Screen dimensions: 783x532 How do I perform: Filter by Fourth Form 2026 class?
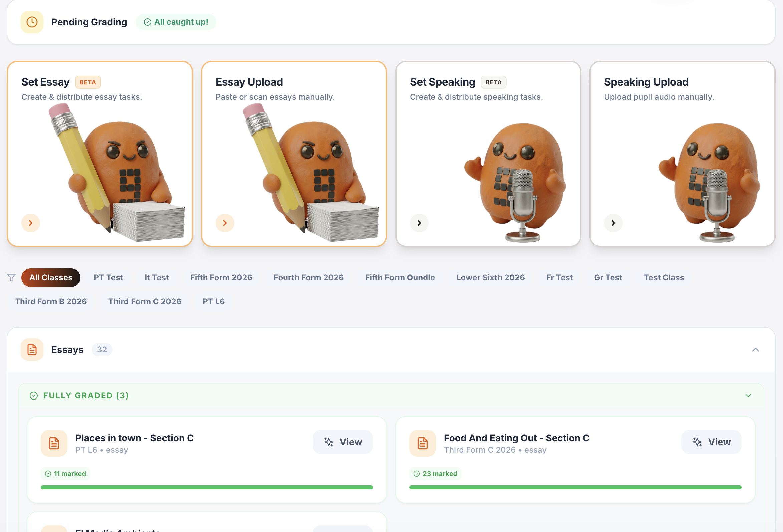point(309,278)
